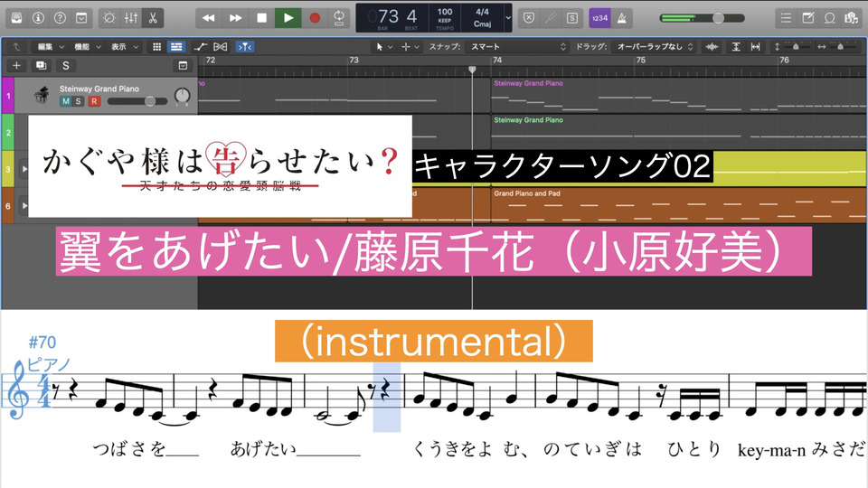
Task: Fast forward the playhead
Action: [x=235, y=18]
